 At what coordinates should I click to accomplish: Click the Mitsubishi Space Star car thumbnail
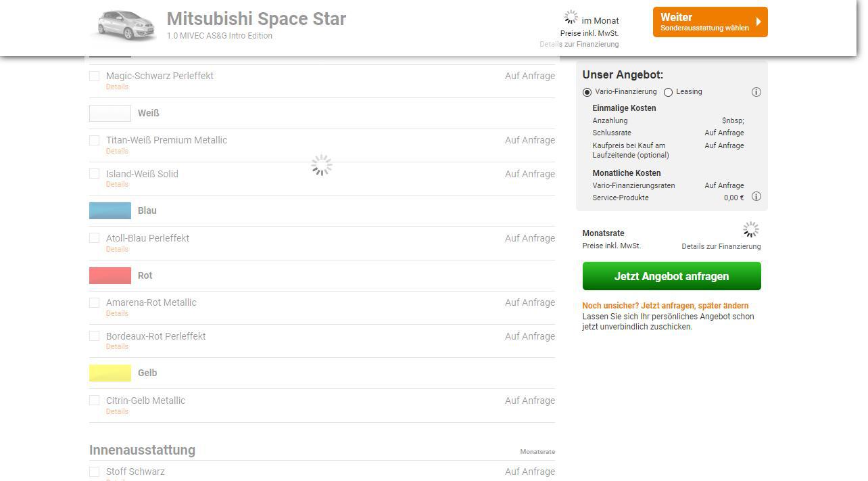[125, 25]
